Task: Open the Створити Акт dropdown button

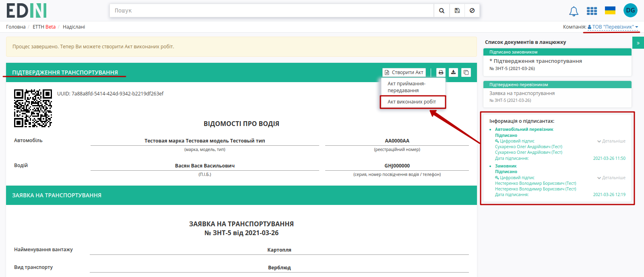Action: [404, 72]
